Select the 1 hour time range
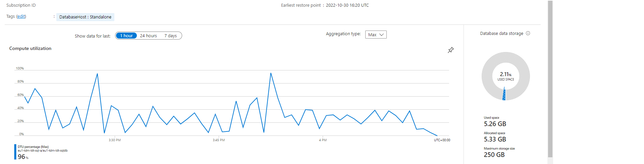This screenshot has height=164, width=644. click(x=126, y=36)
